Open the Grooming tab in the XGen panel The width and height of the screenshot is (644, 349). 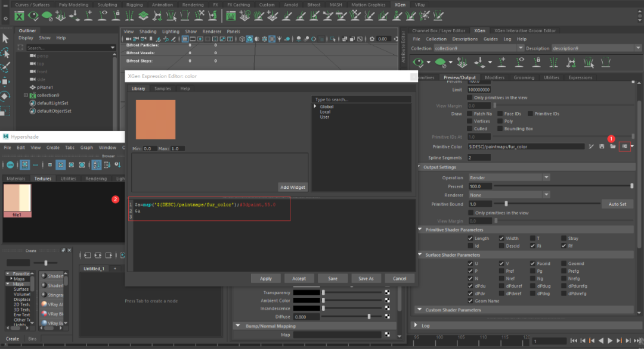tap(524, 77)
